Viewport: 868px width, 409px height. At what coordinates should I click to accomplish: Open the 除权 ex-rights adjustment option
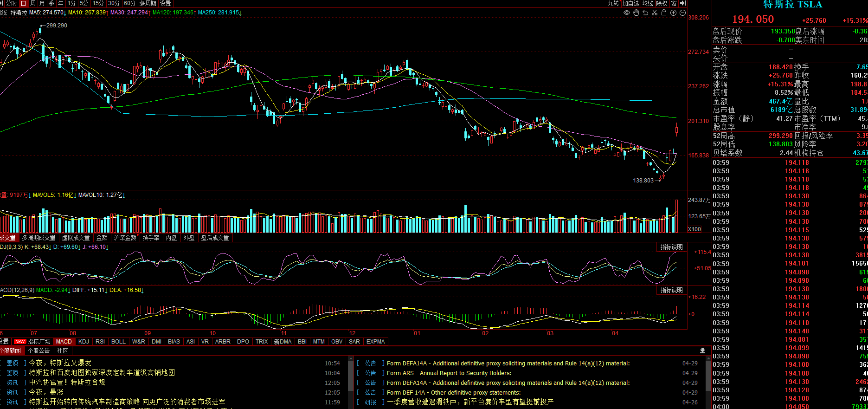tap(662, 3)
